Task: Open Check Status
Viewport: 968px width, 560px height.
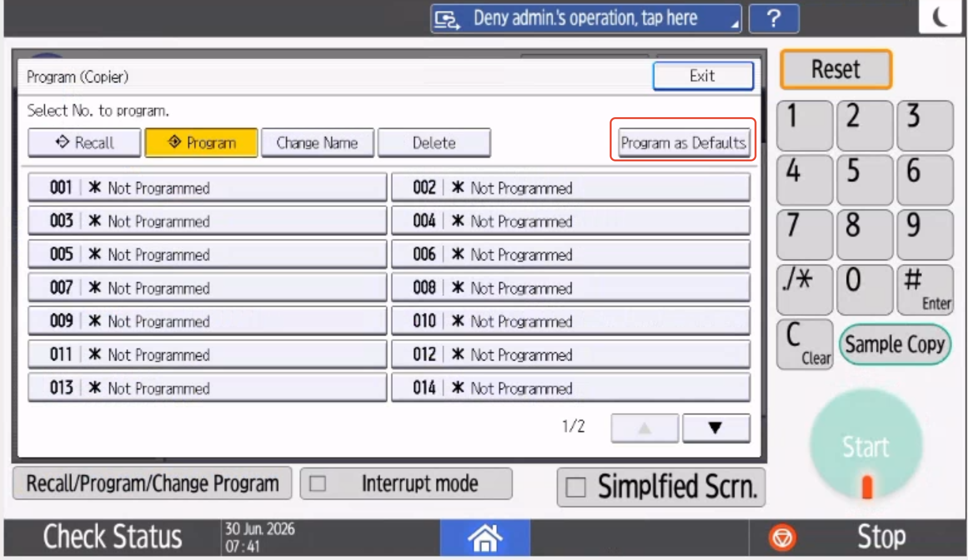Action: [x=112, y=537]
